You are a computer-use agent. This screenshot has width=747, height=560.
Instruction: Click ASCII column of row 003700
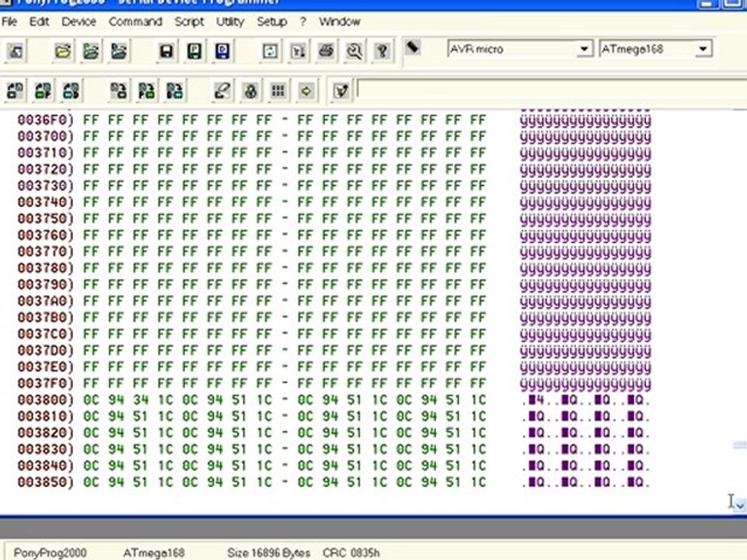[x=585, y=137]
